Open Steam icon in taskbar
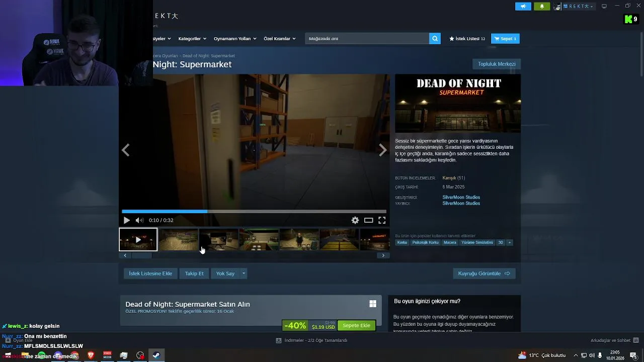Viewport: 644px width, 362px height. coord(156,355)
